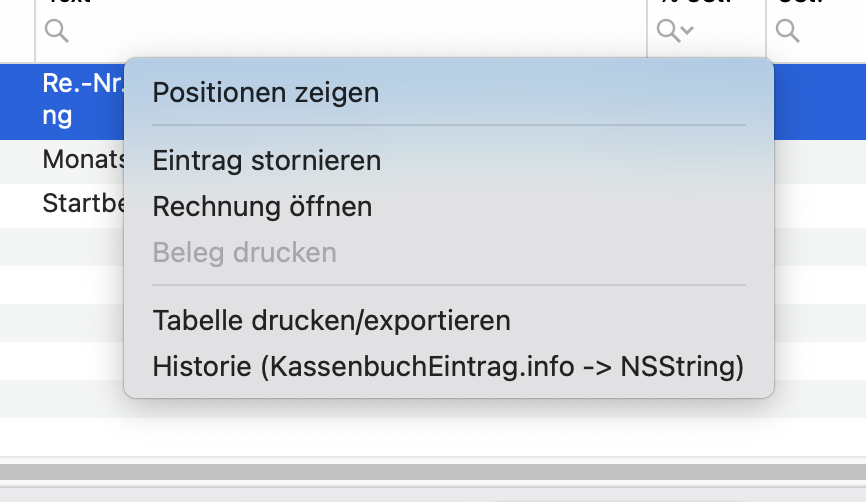Click the first empty row below "Startbe"
866x502 pixels.
coord(60,245)
